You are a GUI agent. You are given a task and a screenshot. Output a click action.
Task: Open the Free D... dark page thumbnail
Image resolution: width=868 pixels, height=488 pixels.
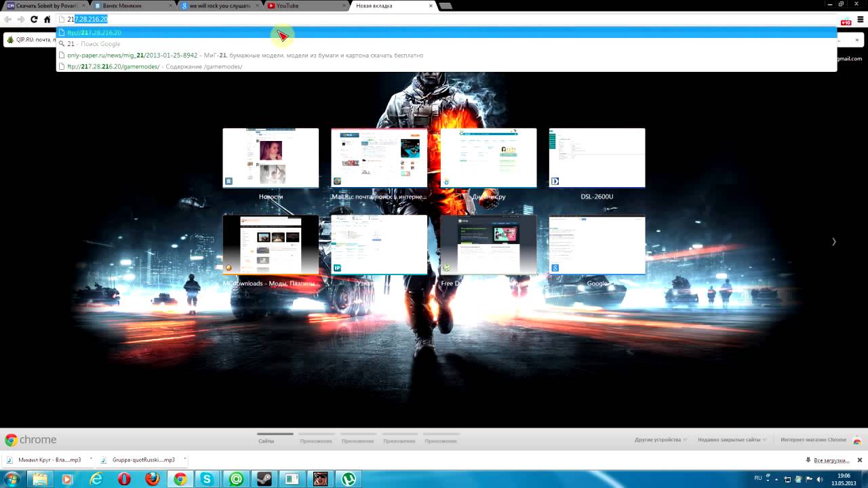(488, 245)
